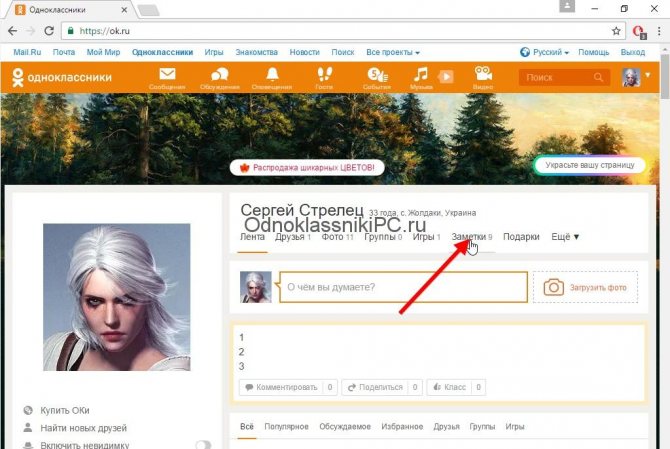Image resolution: width=670 pixels, height=449 pixels.
Task: Click the Chrome profile icon in title bar
Action: (x=567, y=6)
